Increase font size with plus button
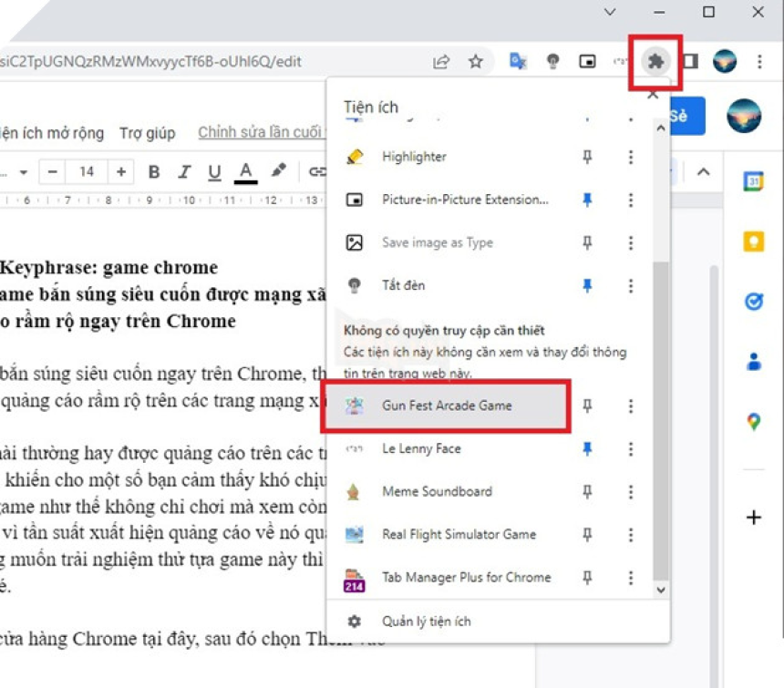784x688 pixels. (x=121, y=172)
